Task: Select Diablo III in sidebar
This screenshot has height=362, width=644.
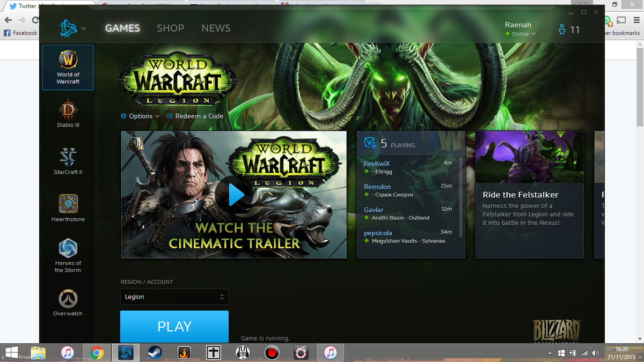Action: pyautogui.click(x=68, y=114)
